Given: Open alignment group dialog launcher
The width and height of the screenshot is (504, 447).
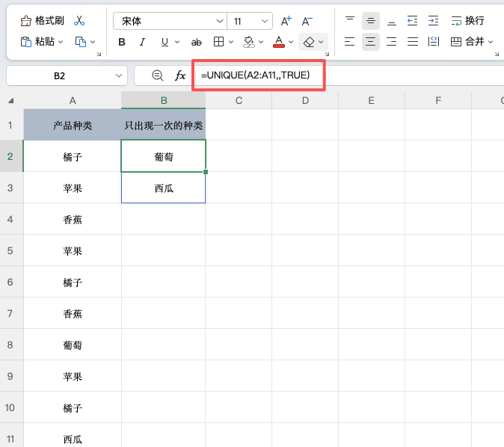Looking at the screenshot, I should click(497, 54).
